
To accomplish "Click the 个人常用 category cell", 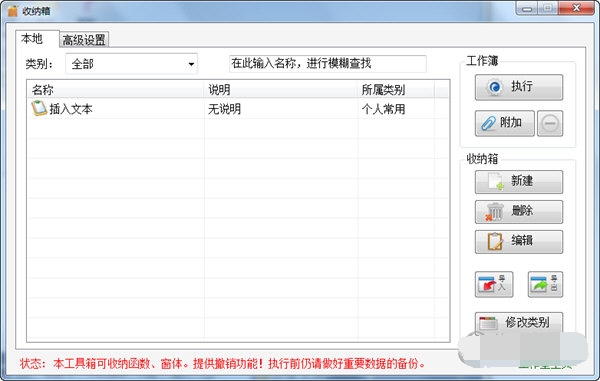I will [x=383, y=109].
